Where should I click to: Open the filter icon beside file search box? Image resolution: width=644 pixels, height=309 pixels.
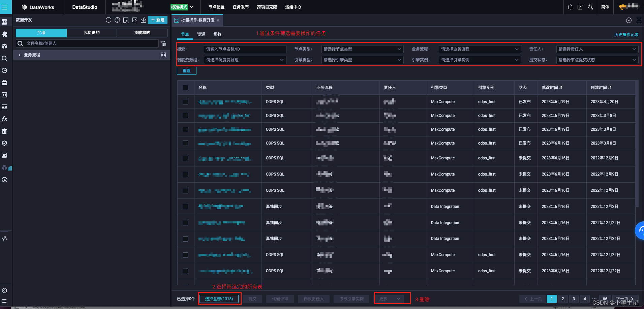click(x=163, y=43)
